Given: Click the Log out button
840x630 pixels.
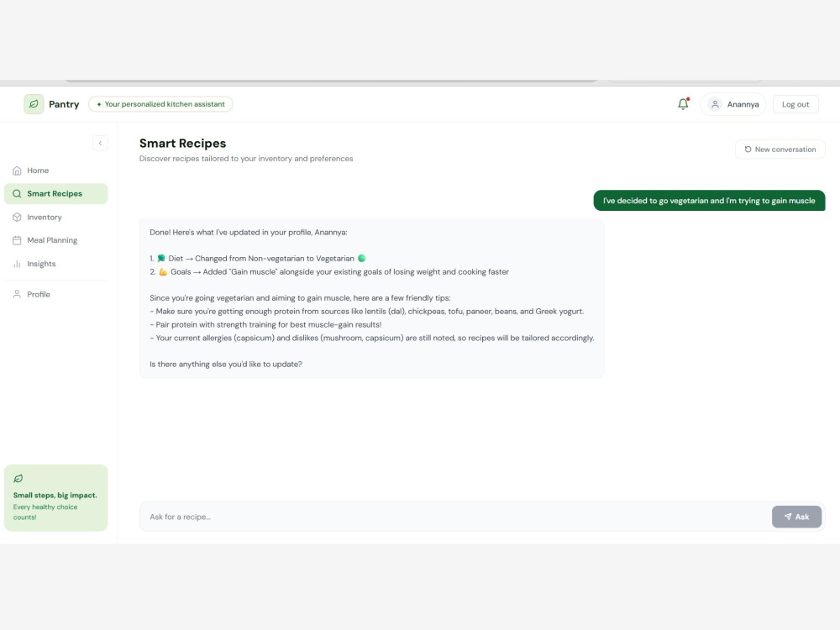Looking at the screenshot, I should tap(795, 104).
